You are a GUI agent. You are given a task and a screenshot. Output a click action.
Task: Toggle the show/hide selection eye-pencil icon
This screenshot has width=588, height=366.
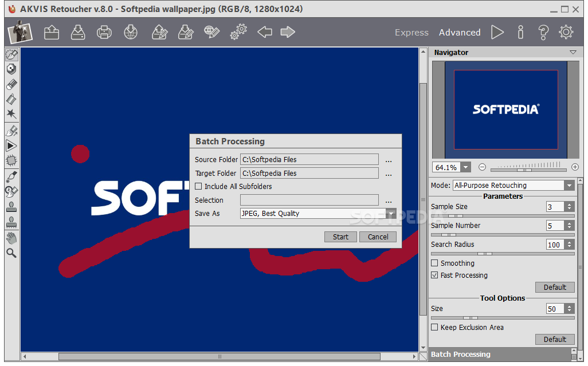point(212,32)
